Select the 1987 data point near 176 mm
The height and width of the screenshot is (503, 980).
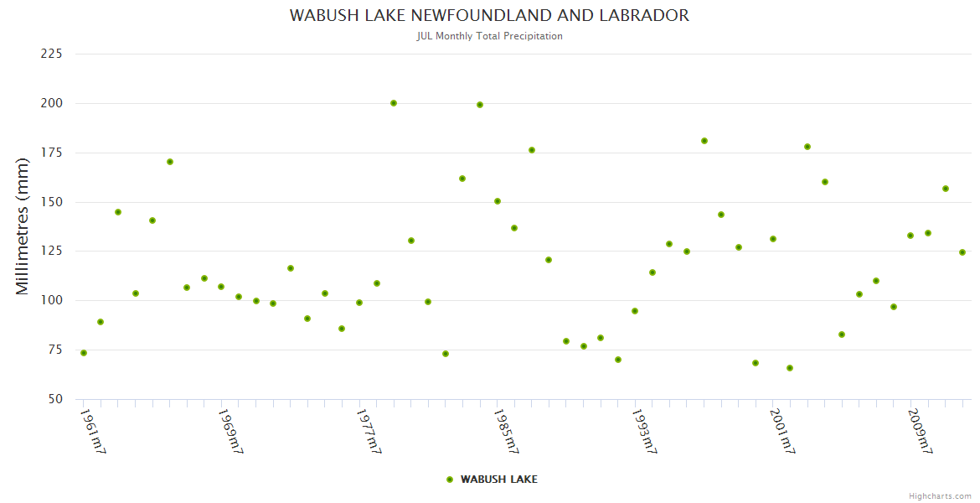pyautogui.click(x=532, y=150)
